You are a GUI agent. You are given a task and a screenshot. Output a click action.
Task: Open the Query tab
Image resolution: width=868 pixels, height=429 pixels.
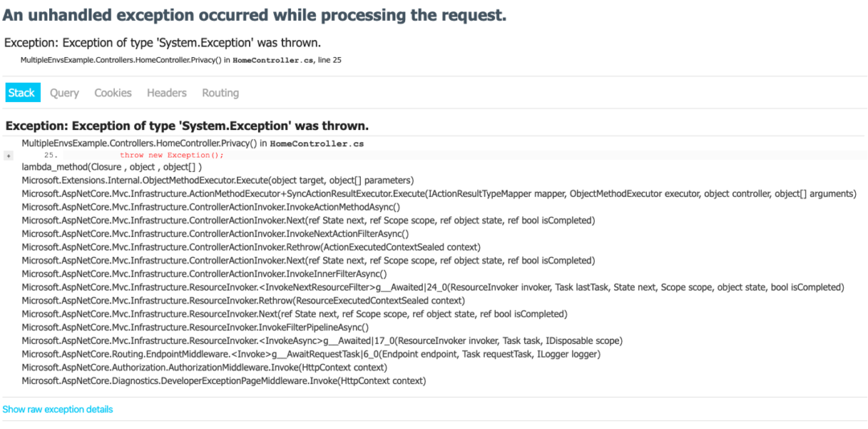pos(64,92)
